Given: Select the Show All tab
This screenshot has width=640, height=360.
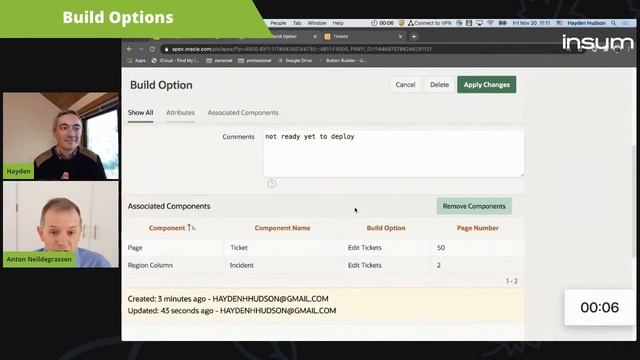Looking at the screenshot, I should click(x=140, y=113).
